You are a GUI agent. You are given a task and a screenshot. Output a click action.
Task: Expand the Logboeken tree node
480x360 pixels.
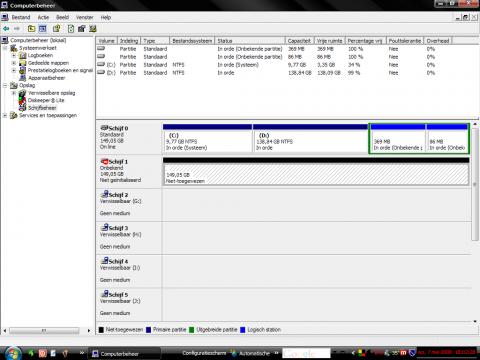[x=14, y=55]
